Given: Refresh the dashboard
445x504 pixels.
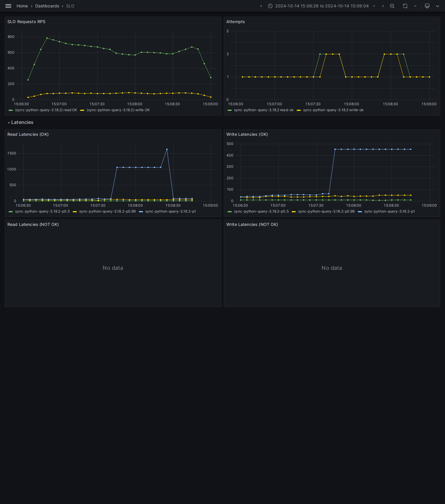Looking at the screenshot, I should tap(405, 6).
